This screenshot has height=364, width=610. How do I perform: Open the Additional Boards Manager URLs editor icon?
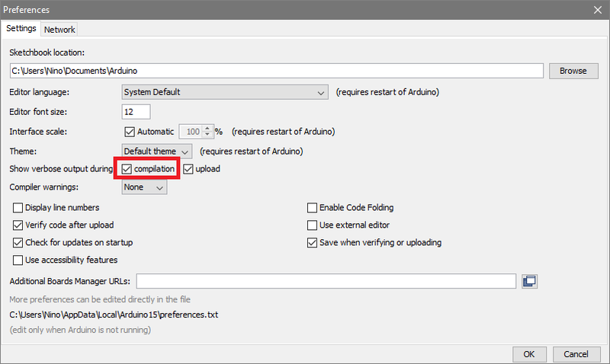[530, 282]
